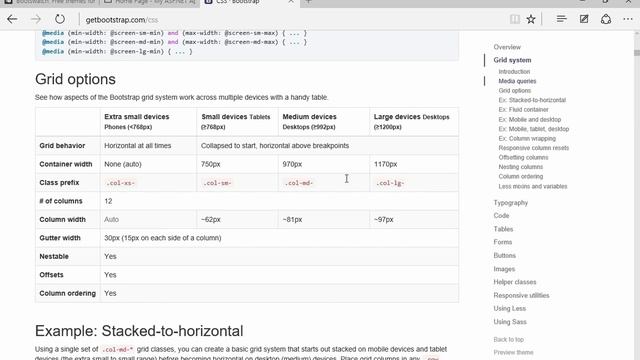The width and height of the screenshot is (640, 360).
Task: Navigate to Buttons section in sidebar
Action: pyautogui.click(x=504, y=256)
